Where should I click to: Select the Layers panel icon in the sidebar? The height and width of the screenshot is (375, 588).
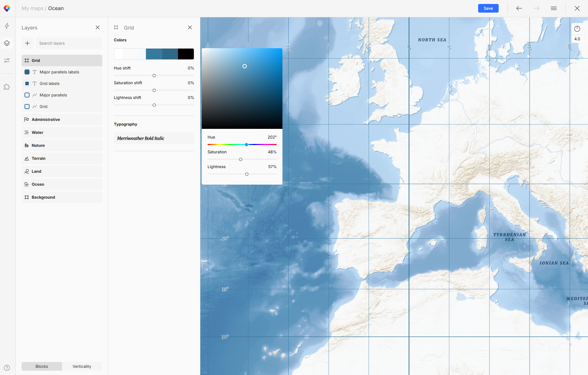click(7, 43)
